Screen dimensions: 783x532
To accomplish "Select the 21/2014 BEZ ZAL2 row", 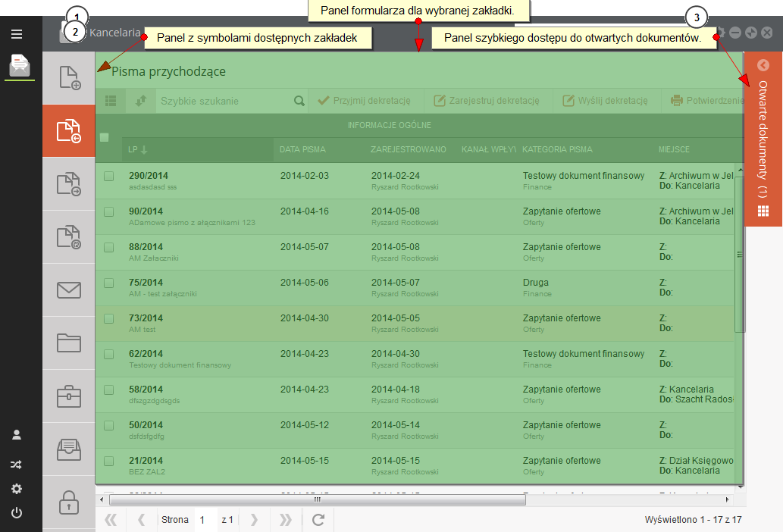I will [415, 466].
